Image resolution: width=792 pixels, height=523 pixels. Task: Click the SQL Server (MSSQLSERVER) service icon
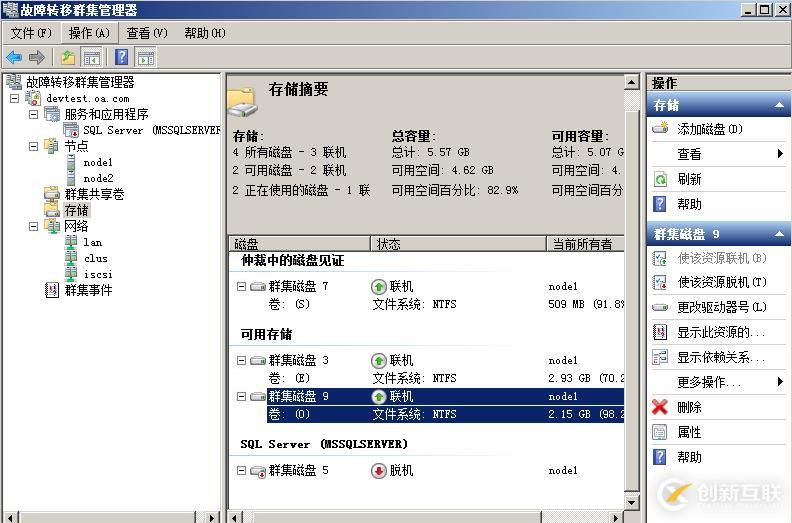pyautogui.click(x=71, y=130)
